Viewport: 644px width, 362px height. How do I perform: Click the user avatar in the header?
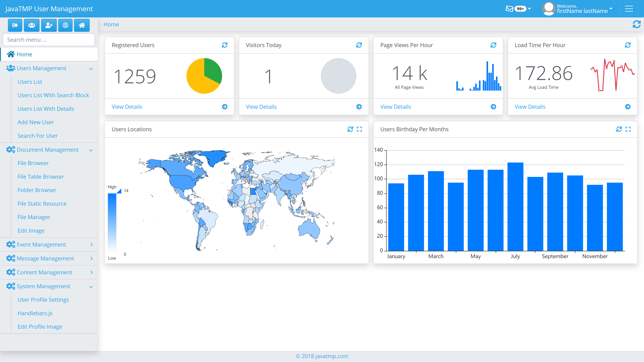pyautogui.click(x=549, y=9)
